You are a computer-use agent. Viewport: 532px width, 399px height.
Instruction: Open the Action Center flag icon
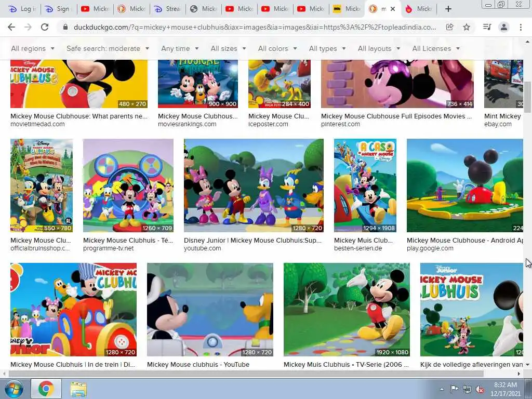point(454,389)
